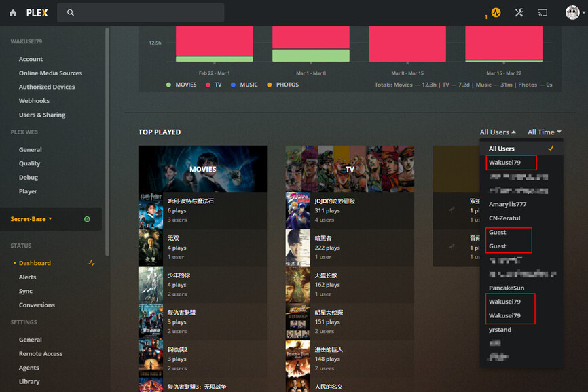Click the cast to player icon

click(x=543, y=13)
